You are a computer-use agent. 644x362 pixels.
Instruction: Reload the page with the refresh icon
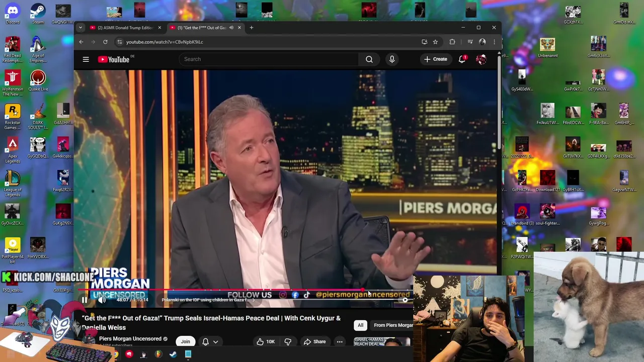pyautogui.click(x=105, y=42)
